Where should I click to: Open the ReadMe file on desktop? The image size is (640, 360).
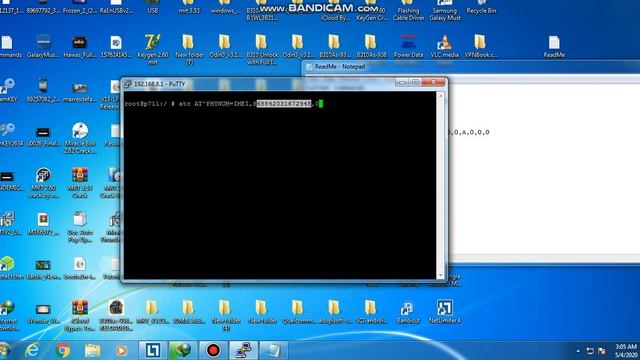(554, 47)
